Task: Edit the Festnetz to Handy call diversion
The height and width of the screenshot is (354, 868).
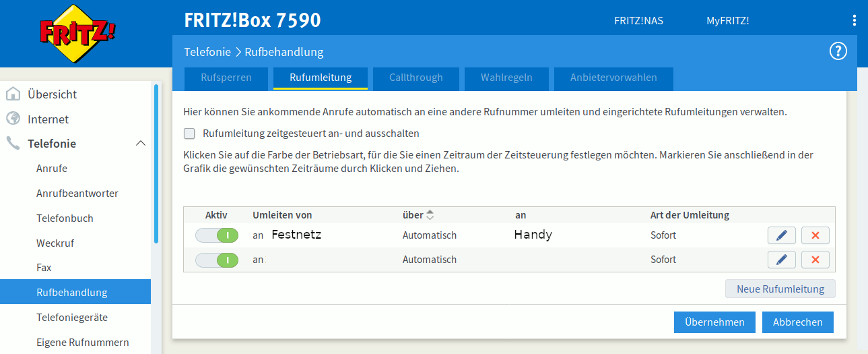Action: coord(781,235)
